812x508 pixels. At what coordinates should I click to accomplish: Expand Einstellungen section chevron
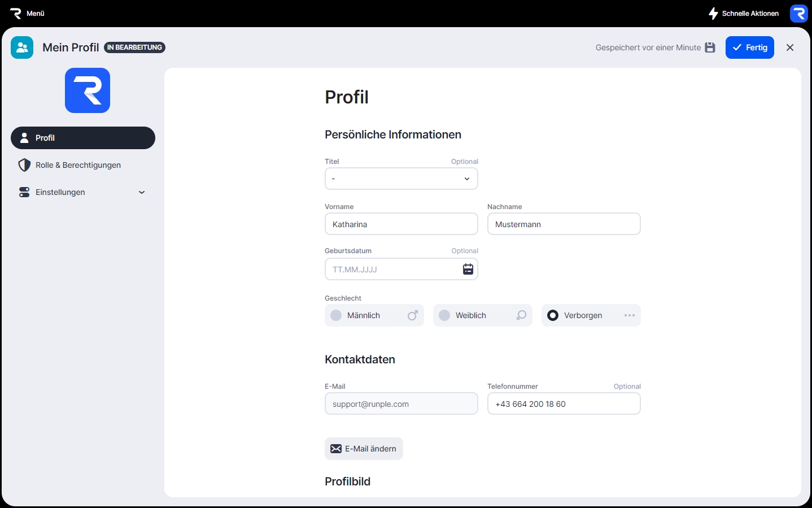(x=142, y=192)
